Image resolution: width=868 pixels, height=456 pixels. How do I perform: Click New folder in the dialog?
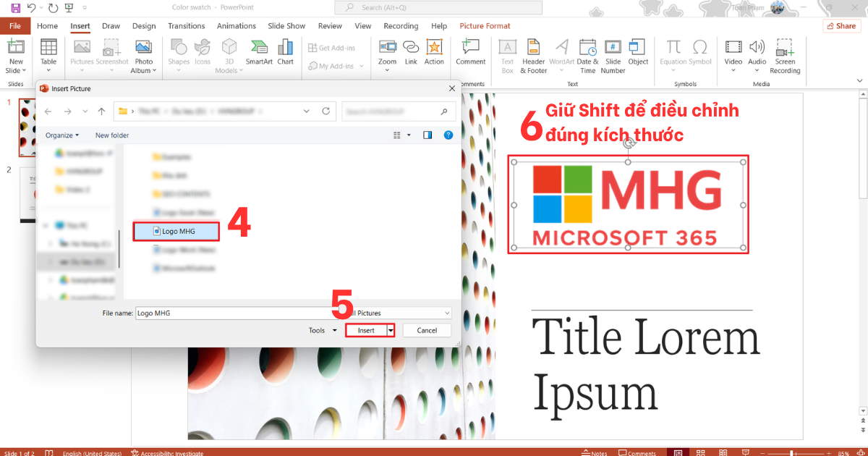(112, 135)
